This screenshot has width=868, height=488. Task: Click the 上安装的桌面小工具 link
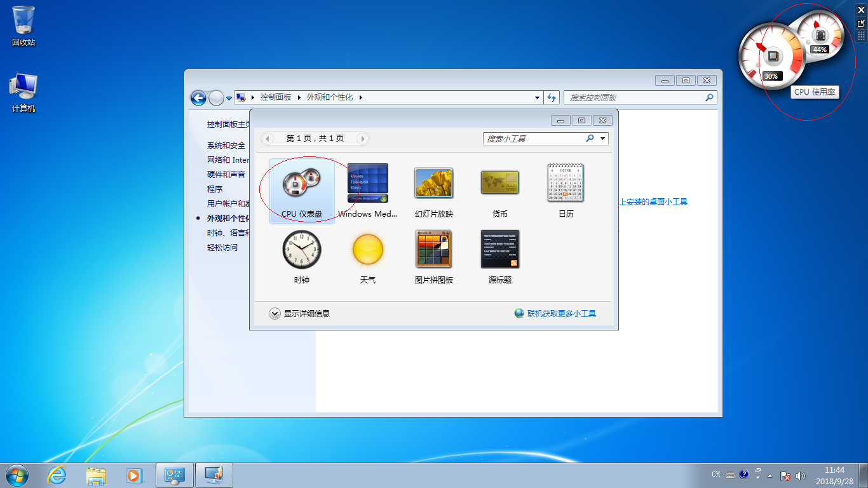[x=653, y=202]
